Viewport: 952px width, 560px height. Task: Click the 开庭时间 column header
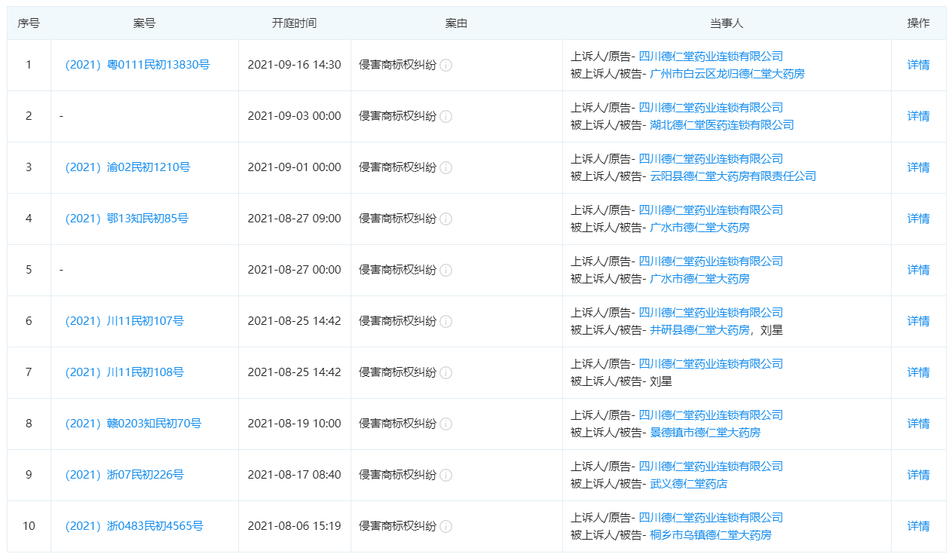coord(295,23)
